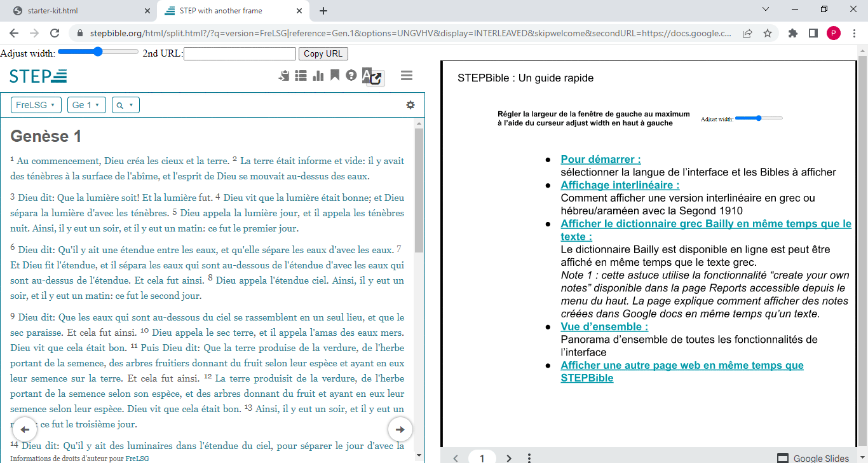Go to previous chapter with left arrow
Image resolution: width=868 pixels, height=463 pixels.
point(25,429)
